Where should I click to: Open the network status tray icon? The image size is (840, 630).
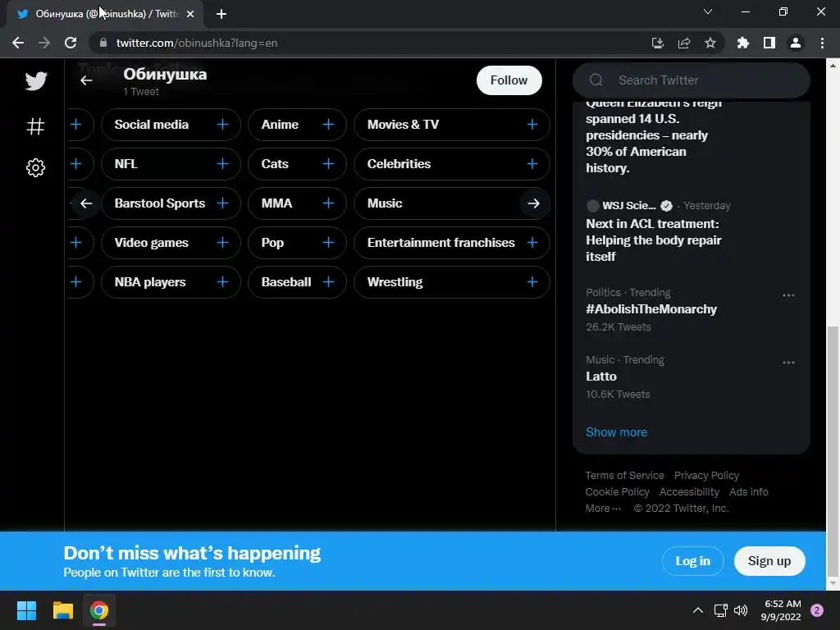(x=720, y=610)
